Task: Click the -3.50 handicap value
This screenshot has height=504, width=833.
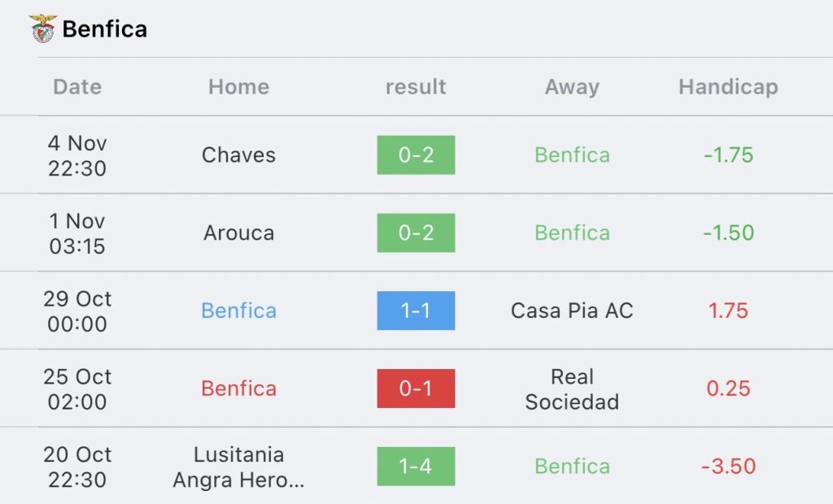Action: click(x=728, y=467)
